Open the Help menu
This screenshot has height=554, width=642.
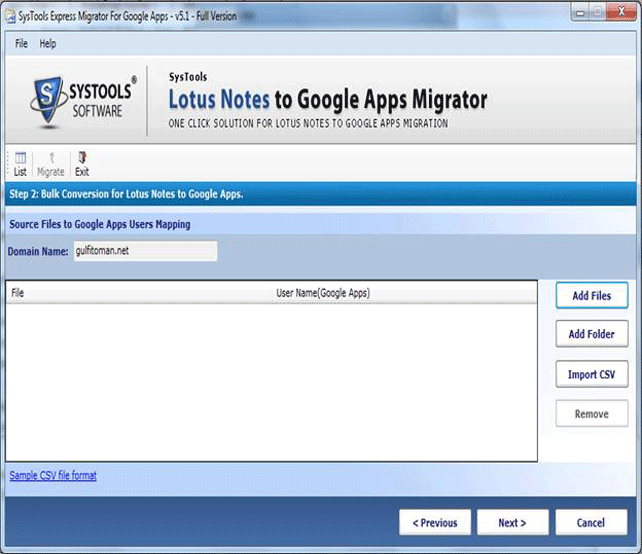48,43
